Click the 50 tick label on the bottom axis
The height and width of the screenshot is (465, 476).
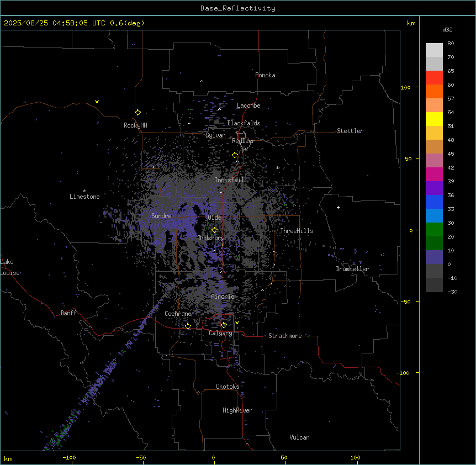coord(284,457)
